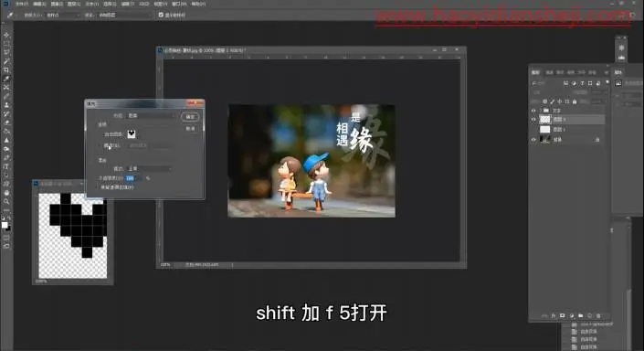The image size is (644, 351).
Task: Select the Eraser tool
Action: point(6,122)
